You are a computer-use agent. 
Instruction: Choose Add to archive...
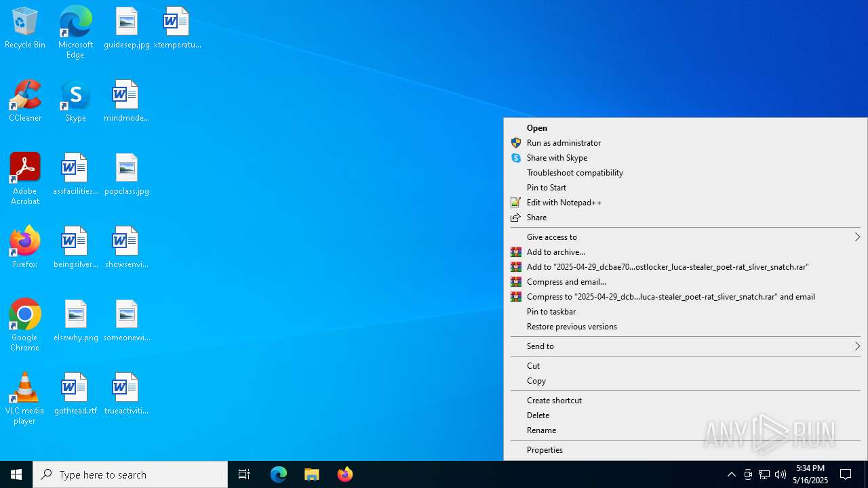(686, 252)
